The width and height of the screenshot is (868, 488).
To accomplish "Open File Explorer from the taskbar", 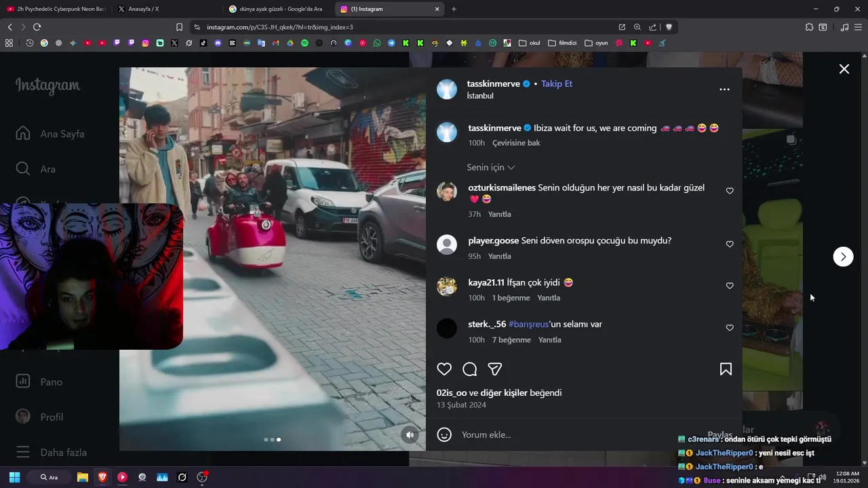I will (82, 477).
